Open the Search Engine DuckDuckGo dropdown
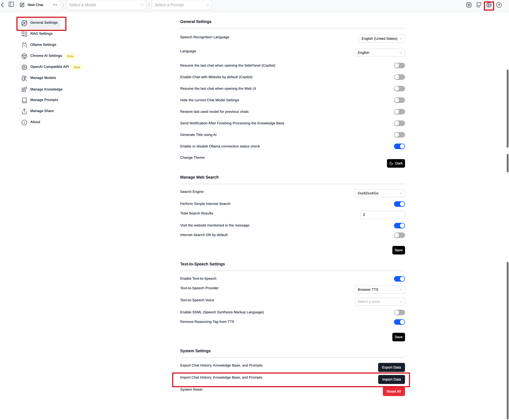Image resolution: width=509 pixels, height=420 pixels. (379, 193)
